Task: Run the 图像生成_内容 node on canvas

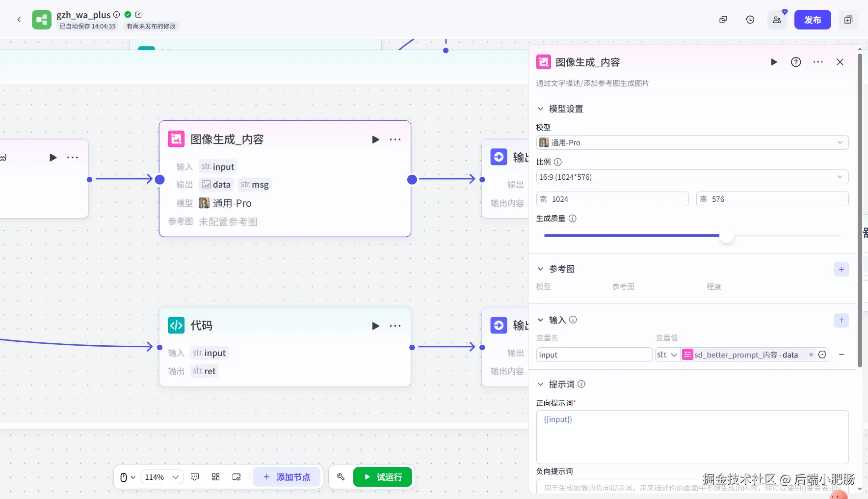Action: pyautogui.click(x=376, y=139)
